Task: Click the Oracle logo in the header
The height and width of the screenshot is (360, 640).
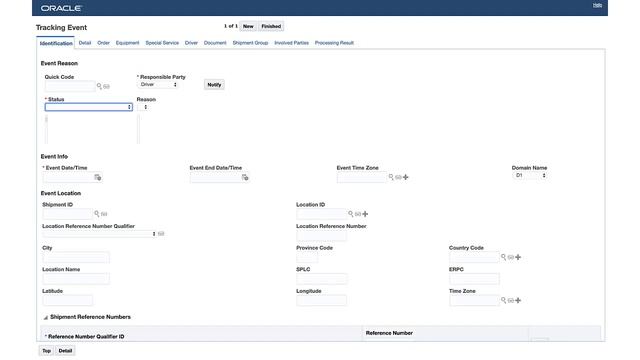Action: tap(61, 8)
